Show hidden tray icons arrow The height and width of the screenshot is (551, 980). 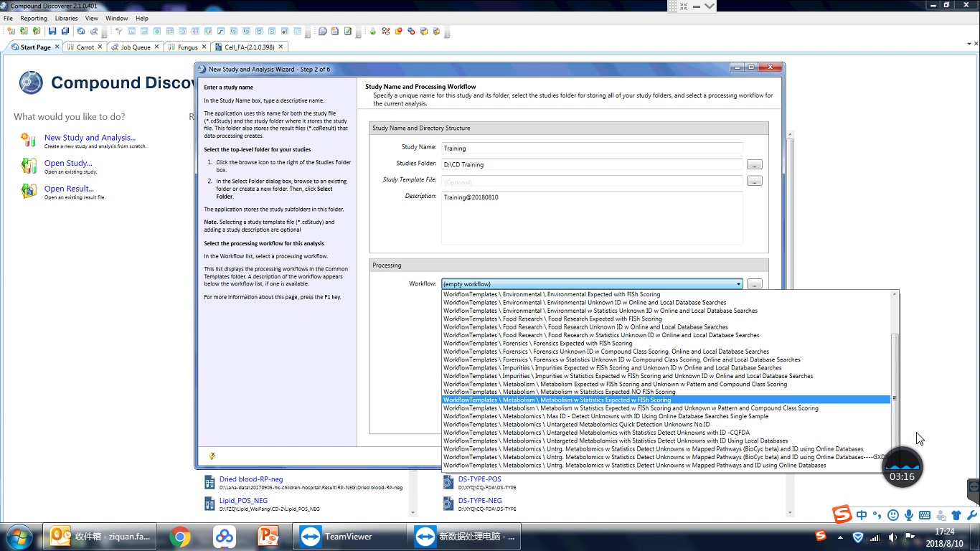(x=839, y=537)
